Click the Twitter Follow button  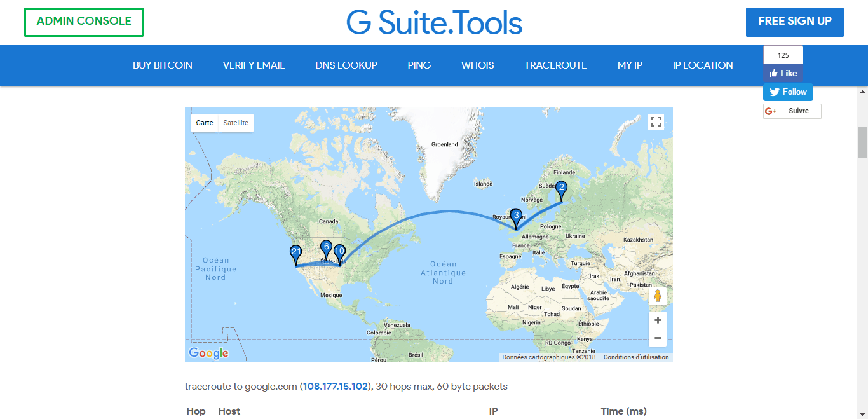[x=788, y=92]
